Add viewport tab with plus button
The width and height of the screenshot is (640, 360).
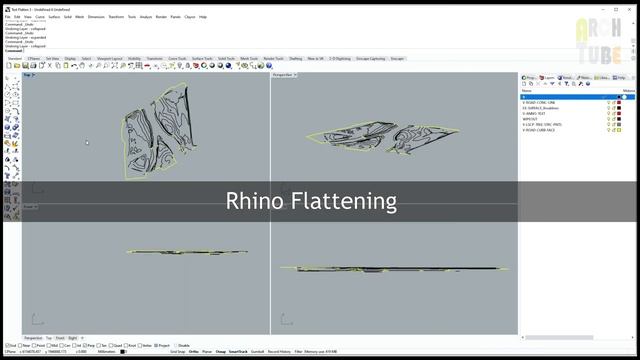82,338
